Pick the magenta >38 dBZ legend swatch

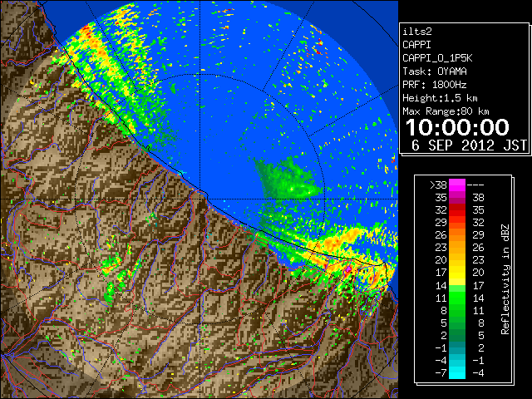tap(457, 185)
